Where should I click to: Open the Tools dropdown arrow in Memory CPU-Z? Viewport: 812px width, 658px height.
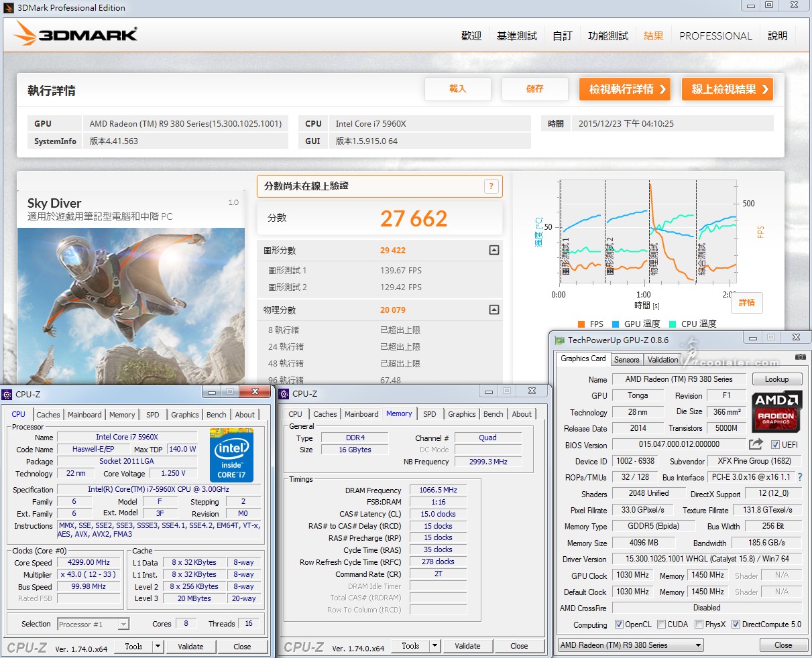[434, 646]
